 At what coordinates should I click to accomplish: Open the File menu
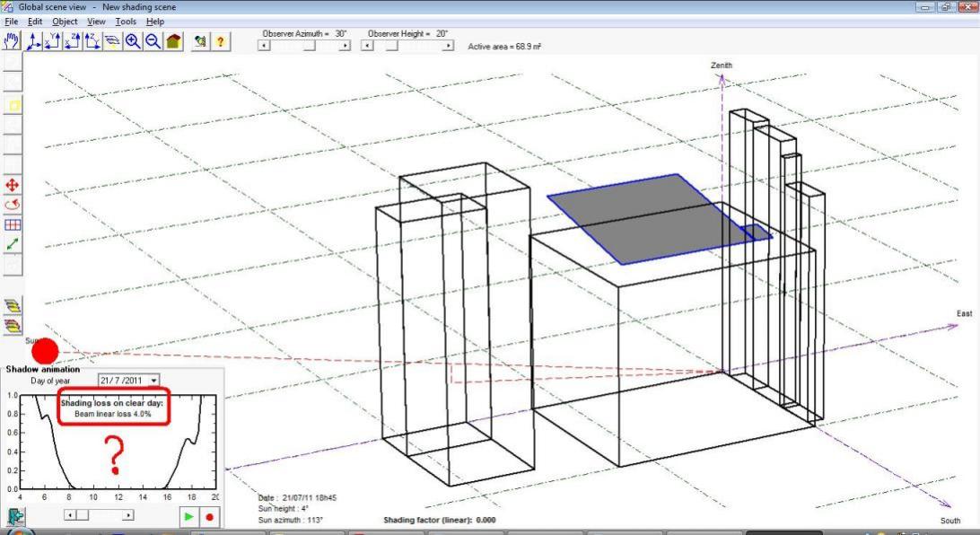(12, 21)
